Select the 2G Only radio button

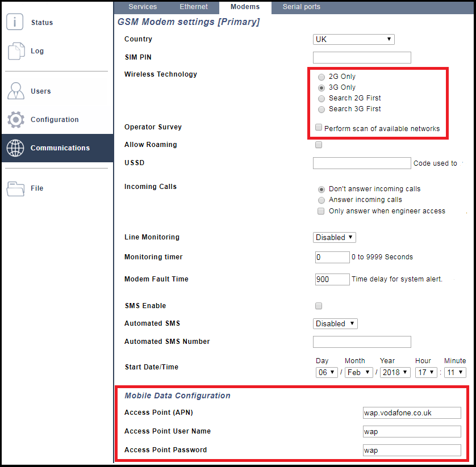321,77
